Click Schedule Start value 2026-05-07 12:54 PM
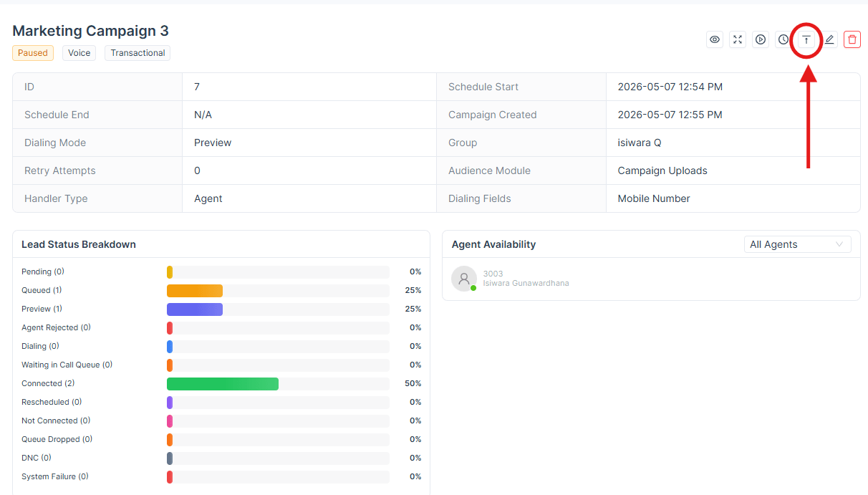The height and width of the screenshot is (495, 868). 670,87
